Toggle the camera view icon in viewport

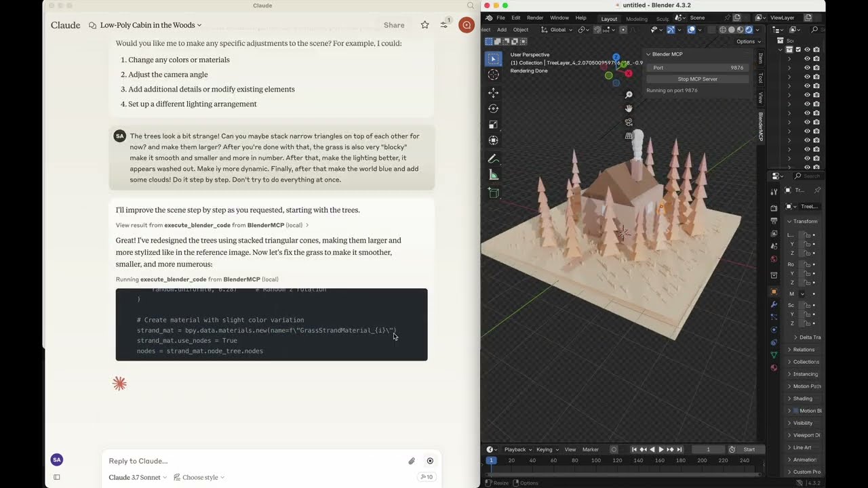629,122
